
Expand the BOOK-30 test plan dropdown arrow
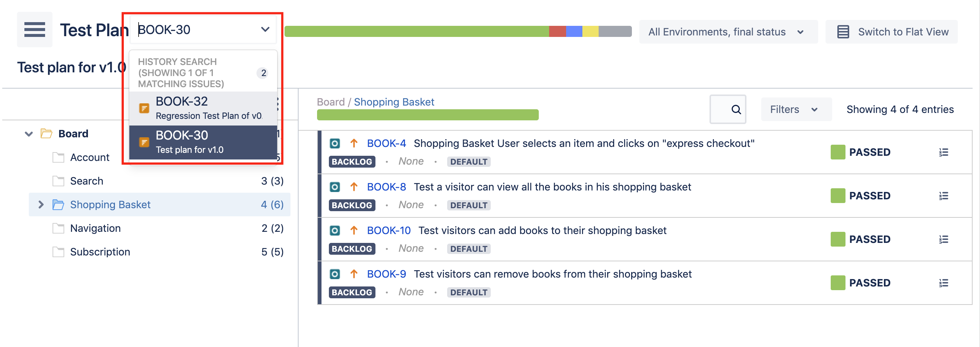point(265,30)
